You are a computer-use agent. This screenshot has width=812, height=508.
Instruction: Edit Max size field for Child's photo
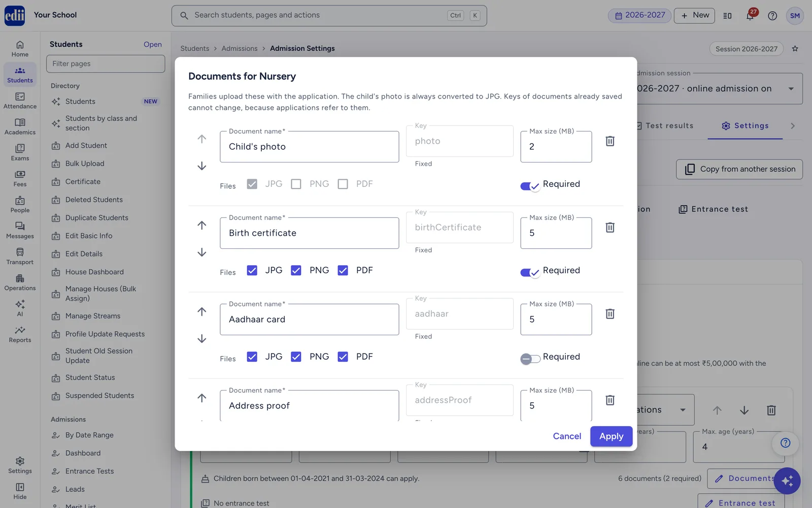556,147
